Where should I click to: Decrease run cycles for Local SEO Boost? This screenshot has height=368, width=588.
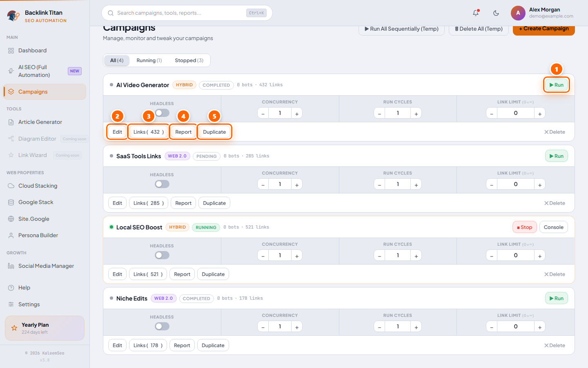click(379, 256)
